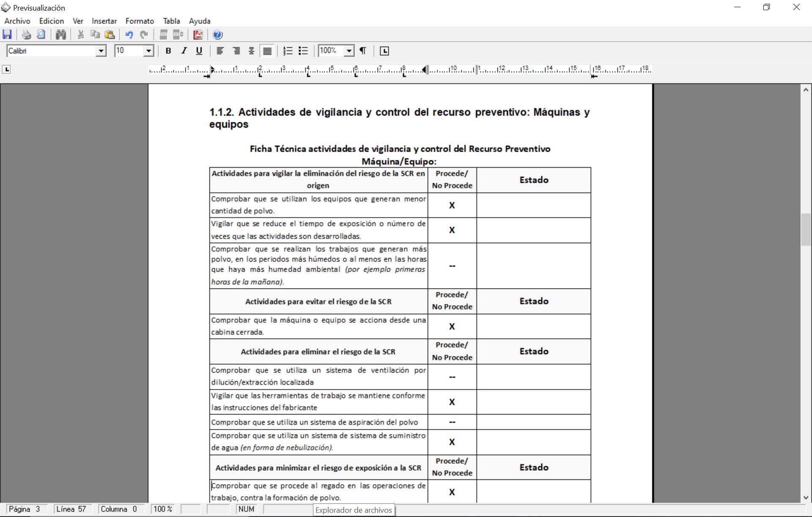Toggle paragraph marks display

363,51
